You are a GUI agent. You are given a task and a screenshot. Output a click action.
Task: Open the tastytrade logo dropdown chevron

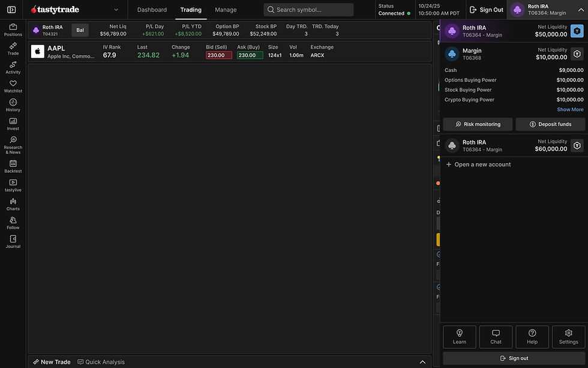116,10
